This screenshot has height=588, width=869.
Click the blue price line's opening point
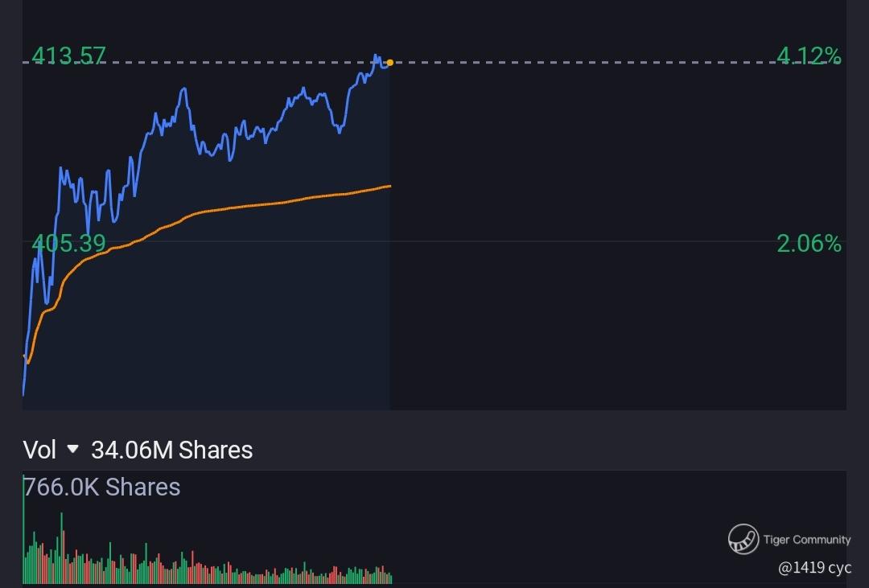coord(23,393)
